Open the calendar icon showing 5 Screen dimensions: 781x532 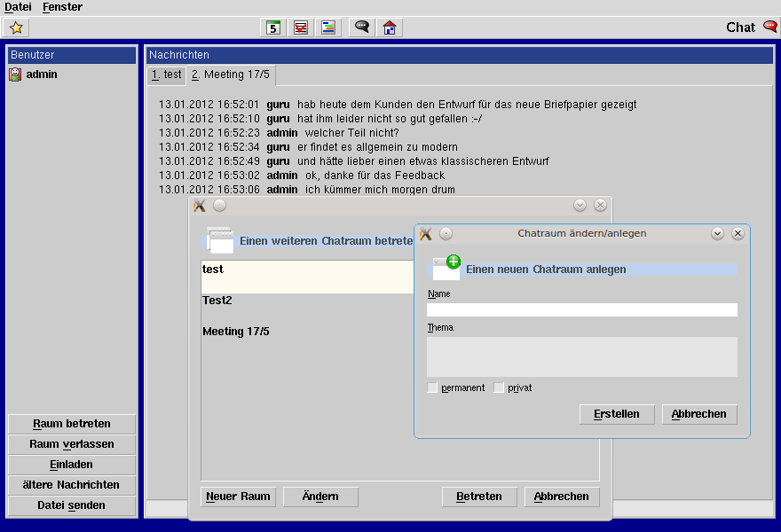pyautogui.click(x=273, y=27)
